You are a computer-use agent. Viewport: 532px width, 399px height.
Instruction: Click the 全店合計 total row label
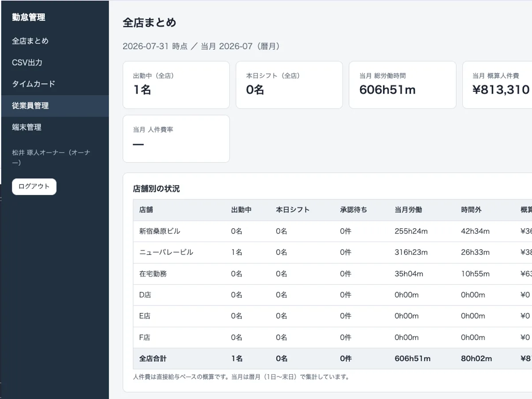click(153, 359)
